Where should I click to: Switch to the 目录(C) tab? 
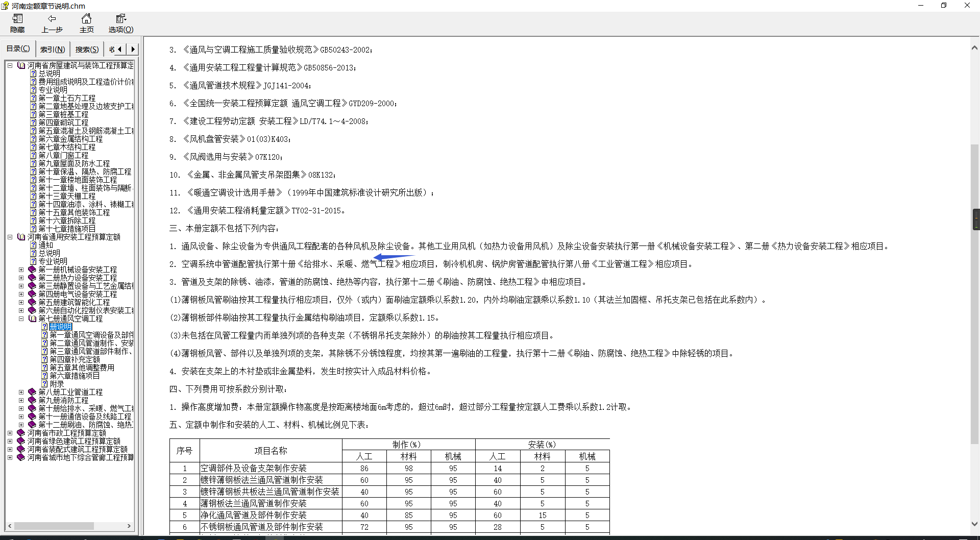click(18, 48)
